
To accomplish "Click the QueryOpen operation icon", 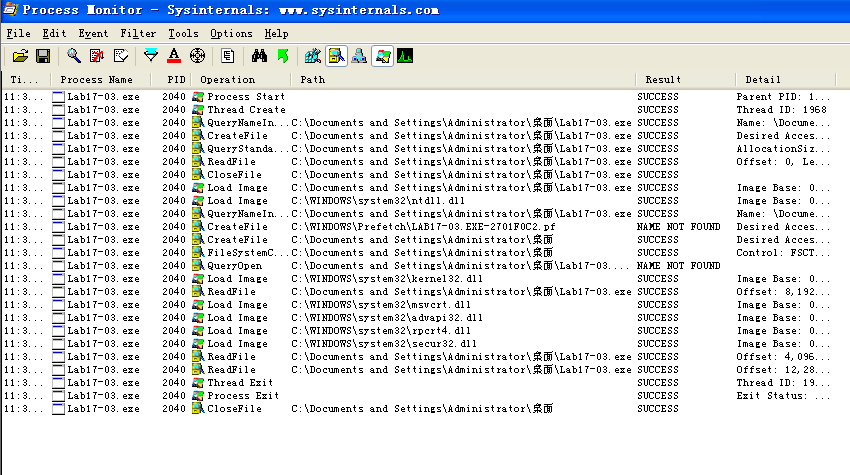I will (x=198, y=266).
